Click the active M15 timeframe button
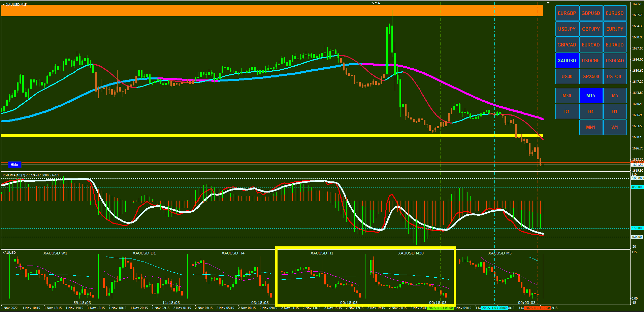This screenshot has height=312, width=644. pyautogui.click(x=591, y=96)
